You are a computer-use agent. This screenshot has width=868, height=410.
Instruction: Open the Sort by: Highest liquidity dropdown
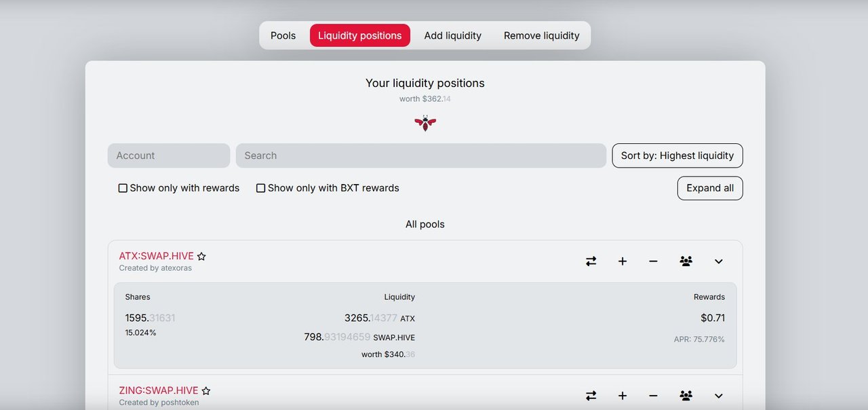(x=677, y=155)
